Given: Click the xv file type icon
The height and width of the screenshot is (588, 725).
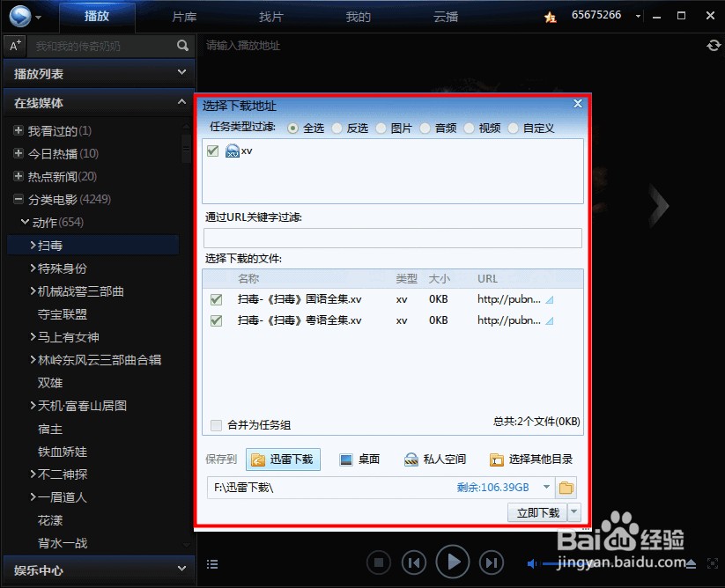Looking at the screenshot, I should (232, 151).
